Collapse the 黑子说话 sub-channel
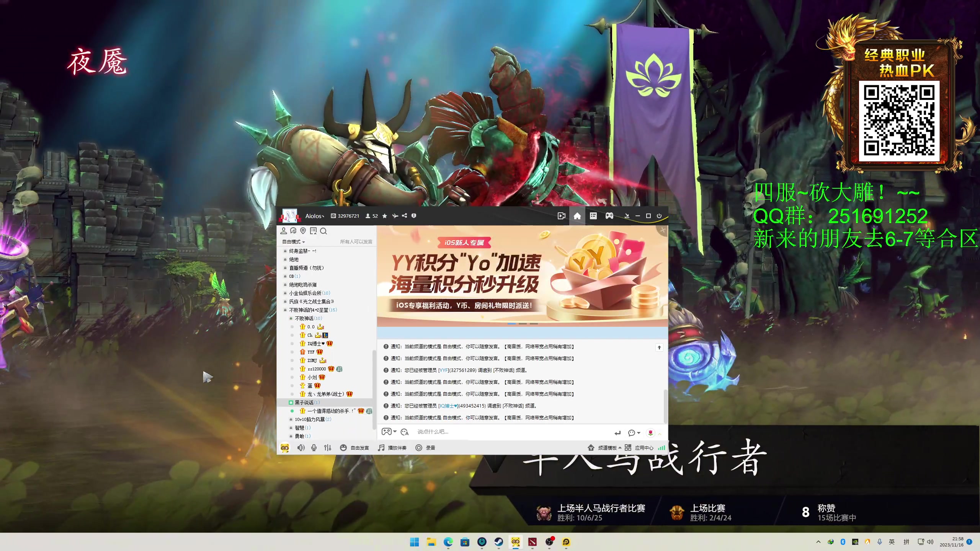Viewport: 980px width, 551px height. 307,403
